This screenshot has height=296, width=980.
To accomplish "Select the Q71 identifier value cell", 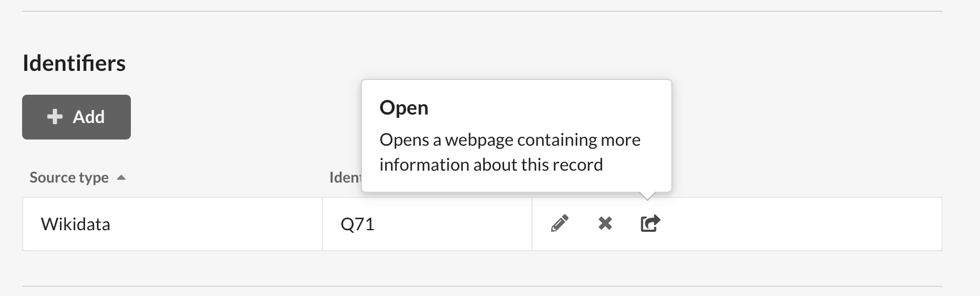I will click(427, 224).
